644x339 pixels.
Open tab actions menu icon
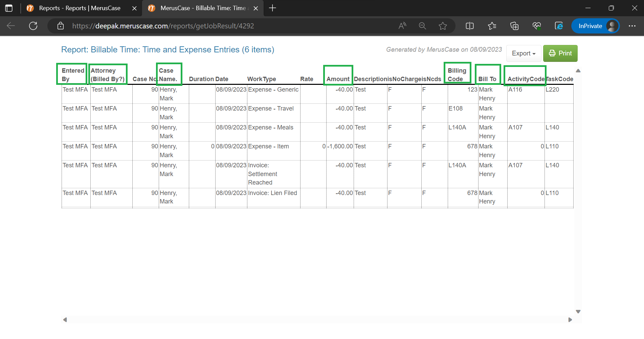[9, 8]
